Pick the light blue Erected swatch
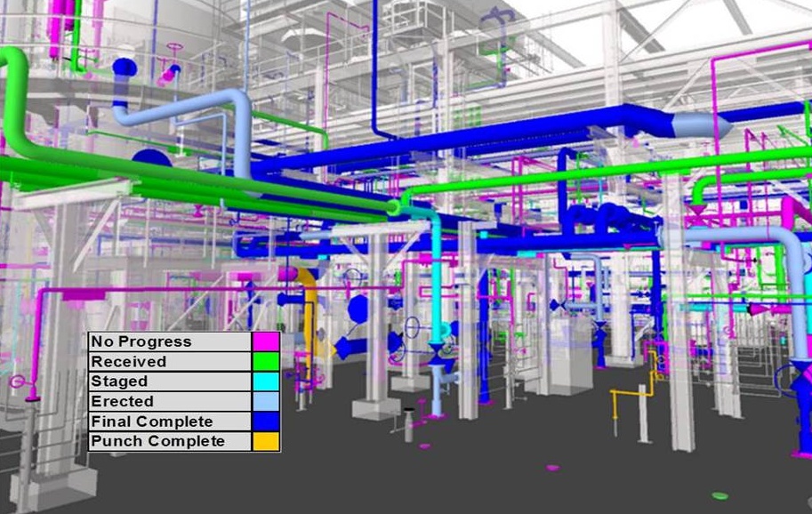Screen dimensions: 812x514 point(266,401)
